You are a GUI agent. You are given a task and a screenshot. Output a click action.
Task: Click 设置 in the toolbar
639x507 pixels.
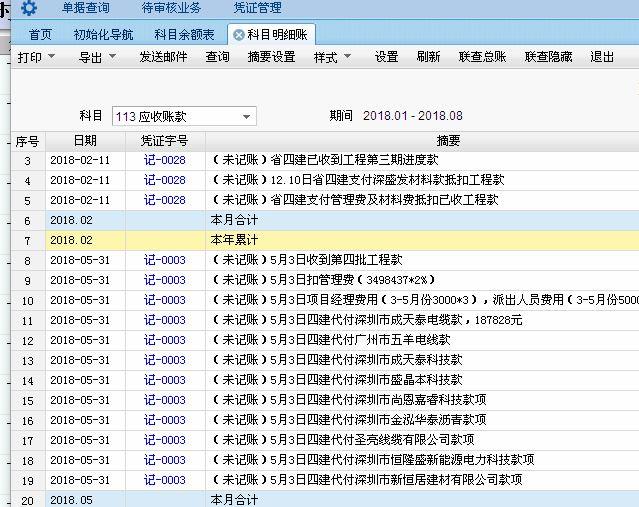click(386, 57)
